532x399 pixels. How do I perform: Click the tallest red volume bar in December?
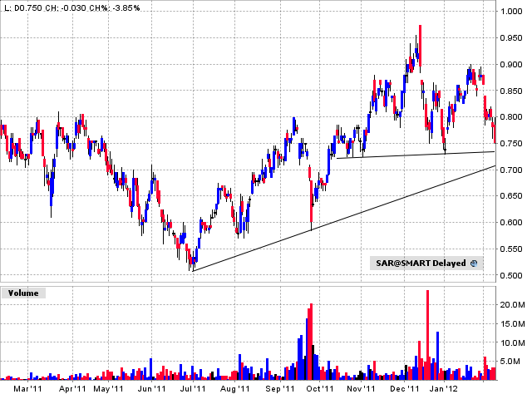427,335
